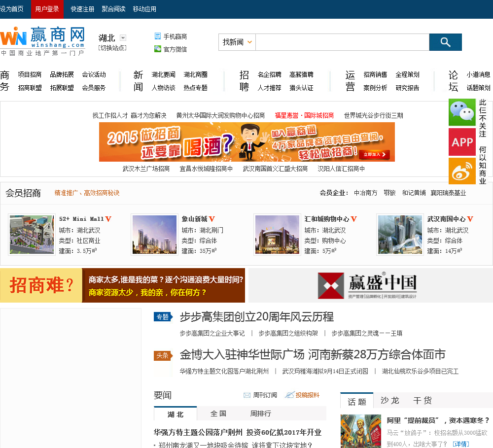The height and width of the screenshot is (448, 493).
Task: Switch to the 湖北 news tab
Action: click(175, 414)
